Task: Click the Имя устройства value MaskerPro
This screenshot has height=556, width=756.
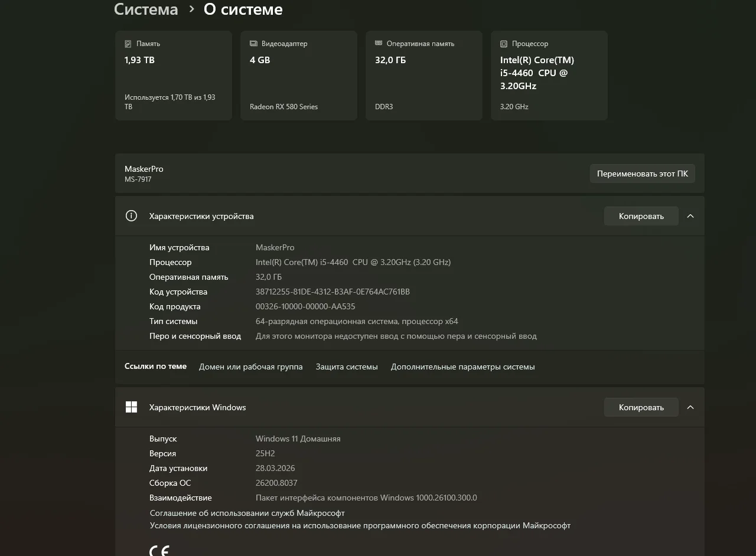Action: [x=275, y=247]
